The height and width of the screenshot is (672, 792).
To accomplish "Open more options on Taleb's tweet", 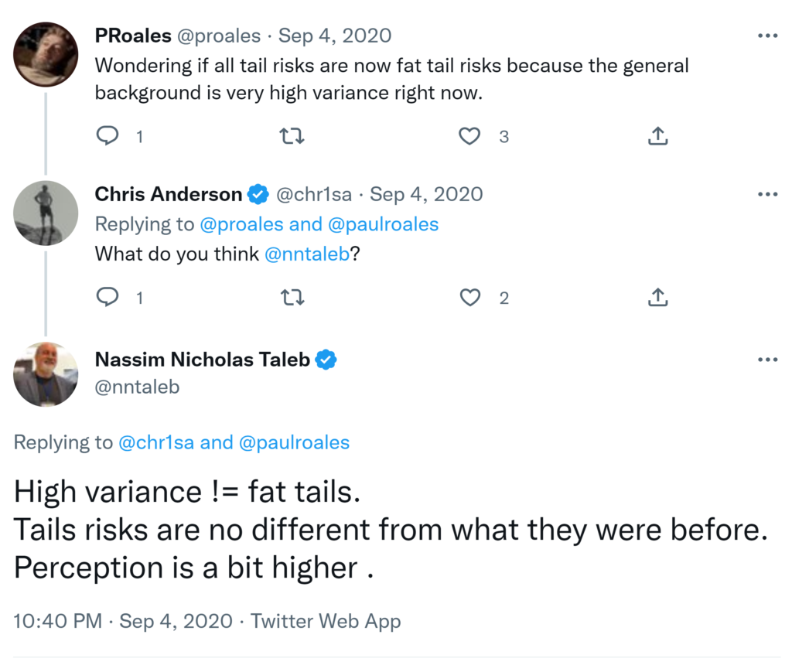I will (766, 360).
